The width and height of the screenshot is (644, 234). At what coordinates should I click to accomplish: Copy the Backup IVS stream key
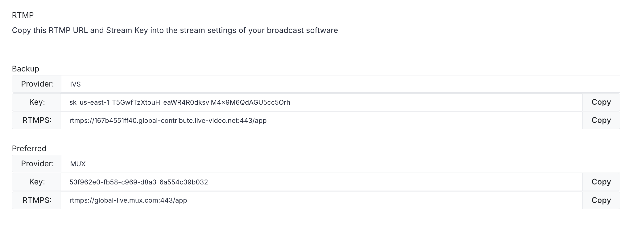[601, 102]
